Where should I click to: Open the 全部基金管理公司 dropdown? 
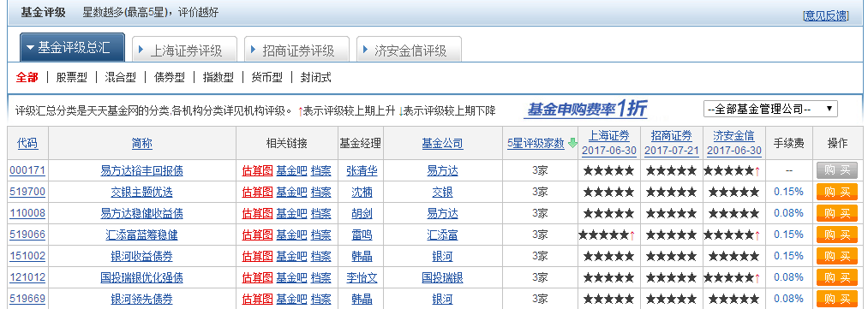tap(770, 109)
